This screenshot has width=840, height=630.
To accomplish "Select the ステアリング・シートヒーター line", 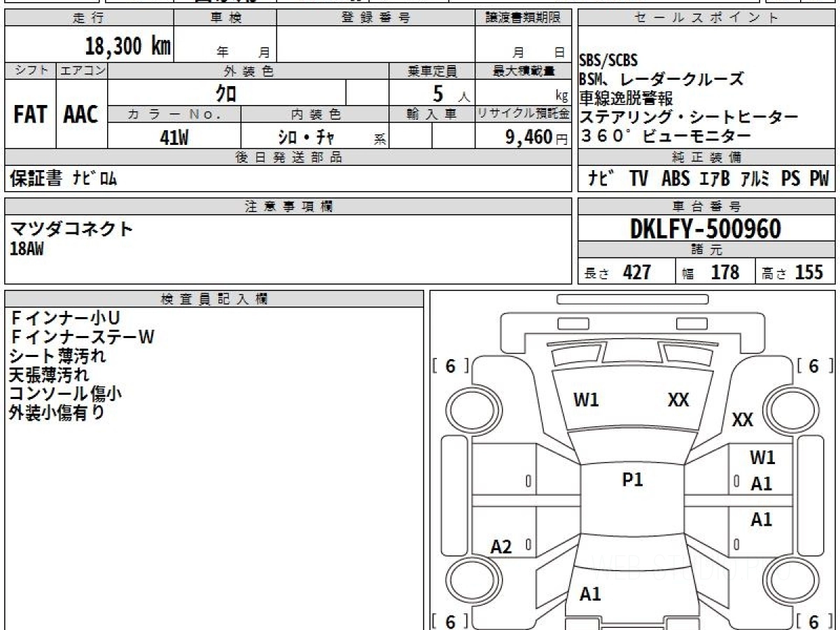I will click(688, 117).
